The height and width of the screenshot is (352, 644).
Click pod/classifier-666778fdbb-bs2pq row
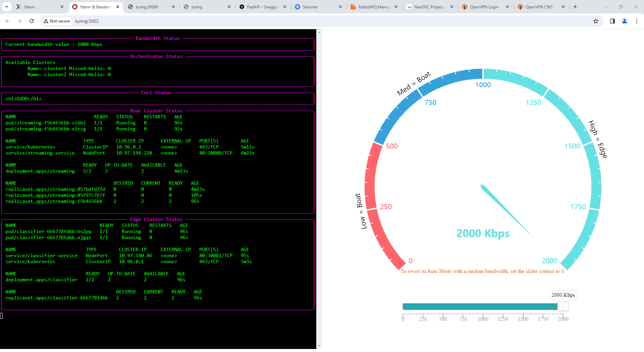[97, 232]
